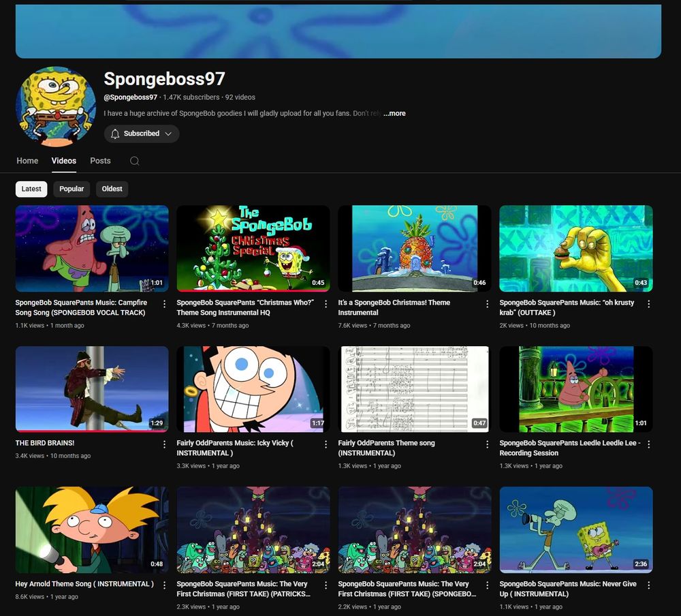Play the Icky Vicky Timmy Turner thumbnail
The width and height of the screenshot is (681, 616).
tap(253, 389)
